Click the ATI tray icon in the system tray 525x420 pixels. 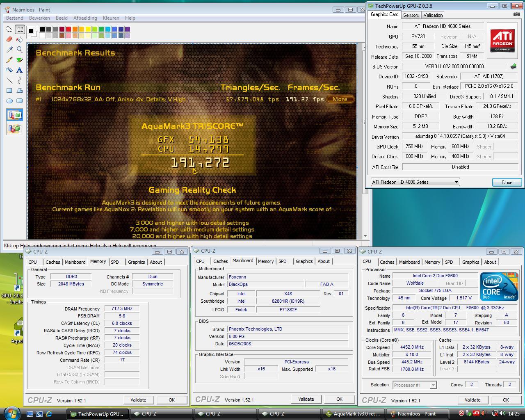click(x=476, y=413)
